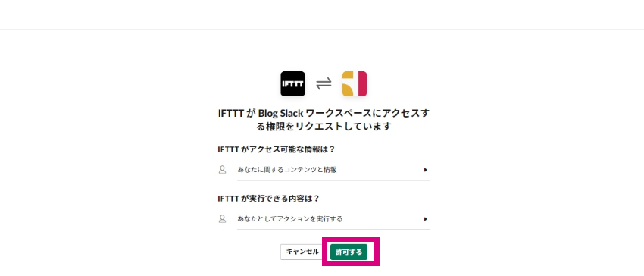Click the 許可する button
Image resolution: width=644 pixels, height=276 pixels.
(349, 252)
